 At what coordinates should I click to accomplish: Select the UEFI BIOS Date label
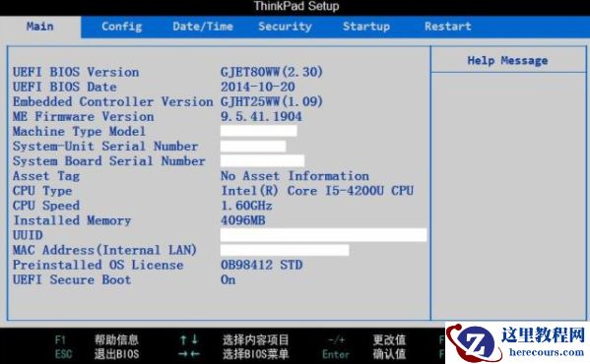pyautogui.click(x=65, y=87)
